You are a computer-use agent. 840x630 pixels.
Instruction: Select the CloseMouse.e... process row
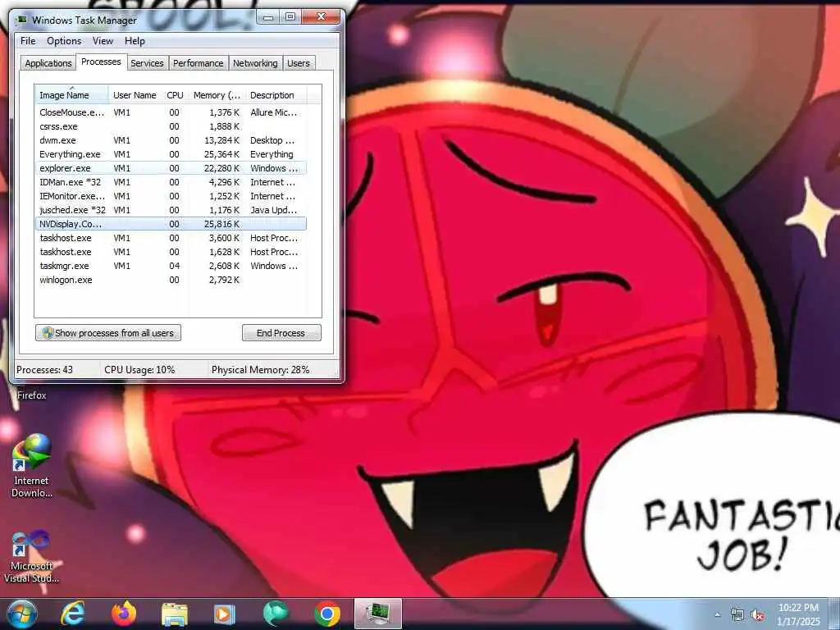[171, 112]
